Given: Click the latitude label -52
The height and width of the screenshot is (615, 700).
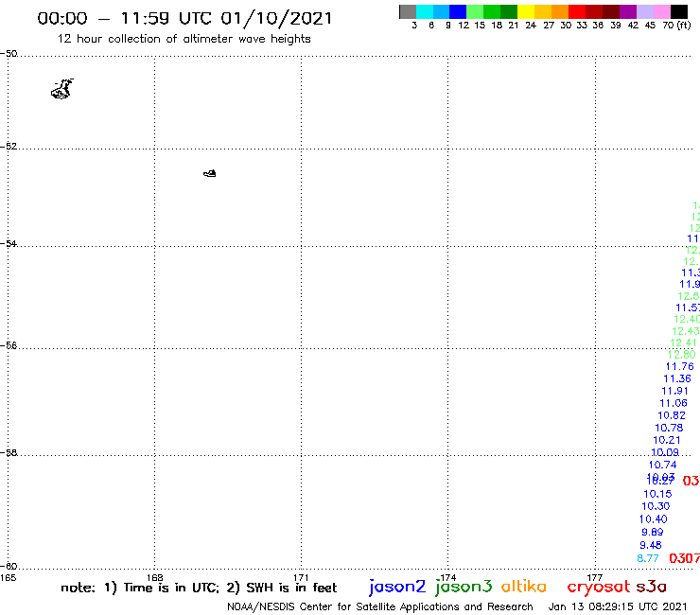Looking at the screenshot, I should (x=9, y=147).
